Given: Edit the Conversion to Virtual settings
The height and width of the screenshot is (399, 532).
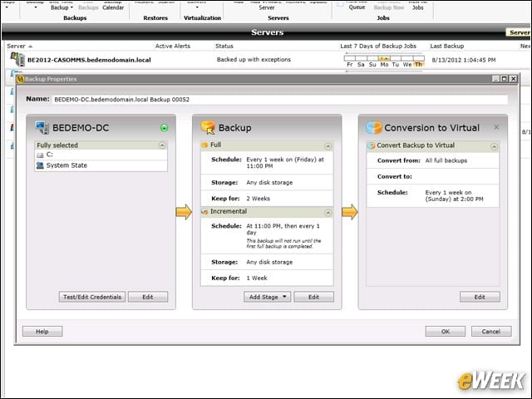Looking at the screenshot, I should [x=480, y=297].
